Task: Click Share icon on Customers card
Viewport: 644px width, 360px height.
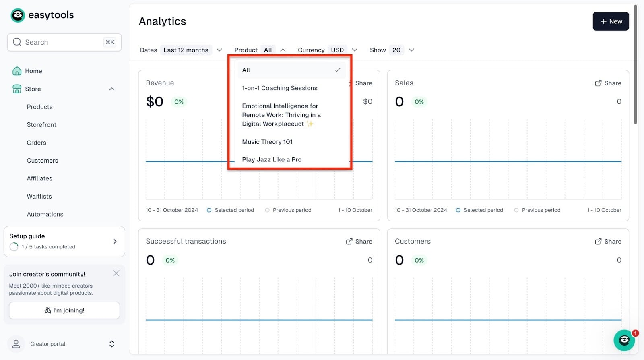Action: coord(598,242)
